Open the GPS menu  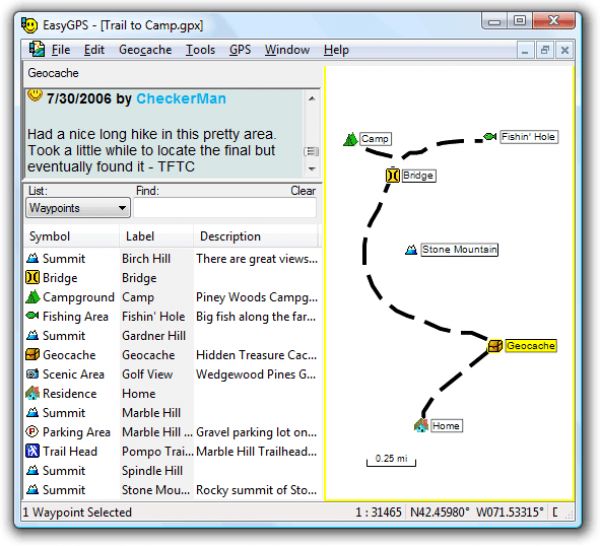(240, 50)
